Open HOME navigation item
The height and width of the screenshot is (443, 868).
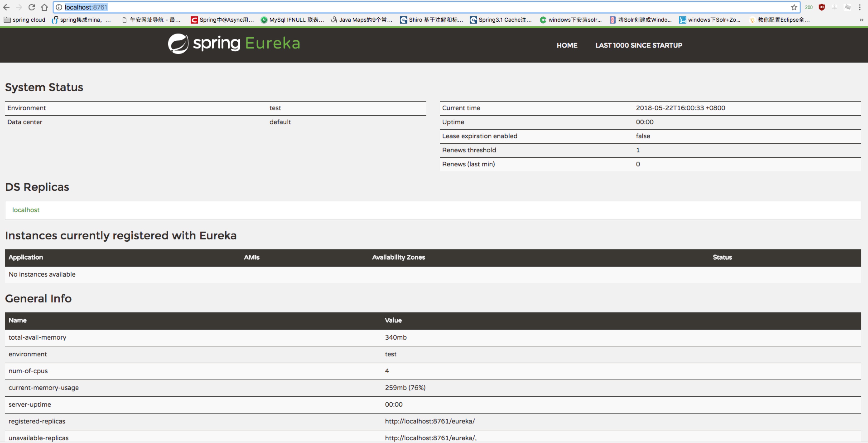tap(567, 45)
